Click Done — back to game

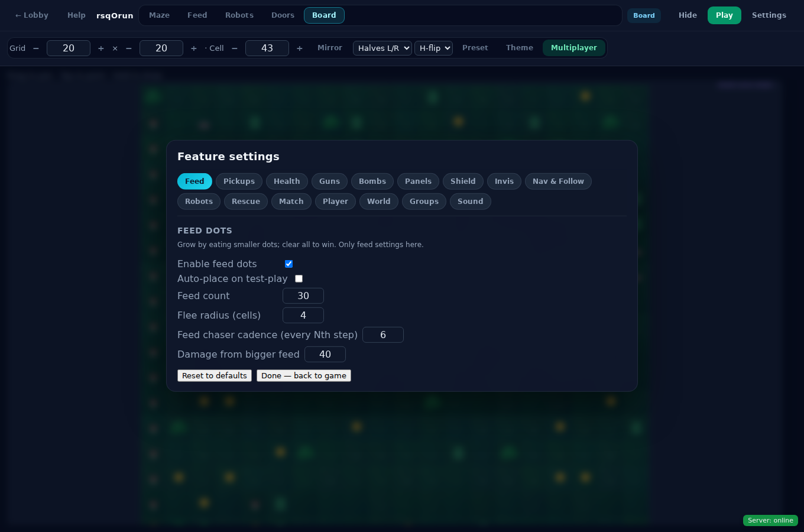point(304,376)
